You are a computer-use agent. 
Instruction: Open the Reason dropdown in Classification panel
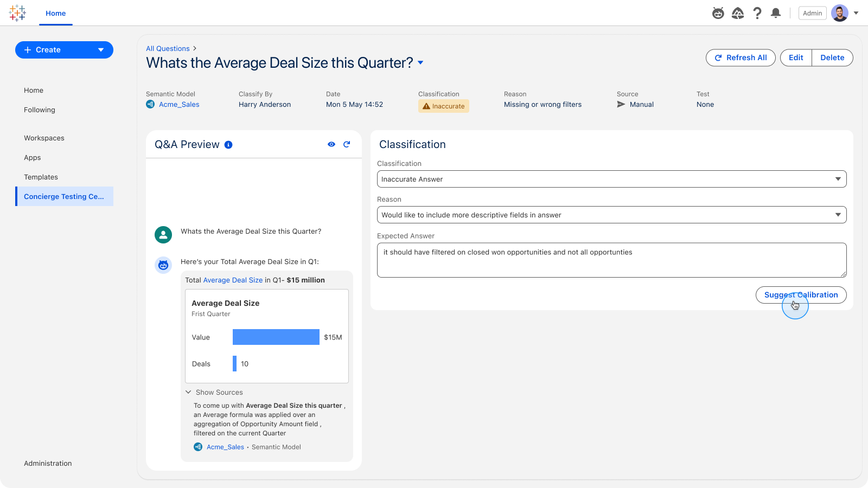(611, 215)
